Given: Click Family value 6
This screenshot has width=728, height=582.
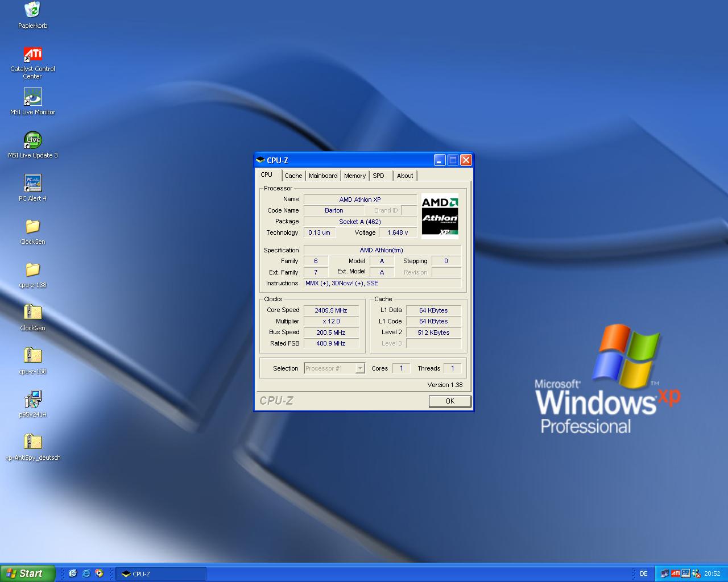Looking at the screenshot, I should tap(316, 261).
